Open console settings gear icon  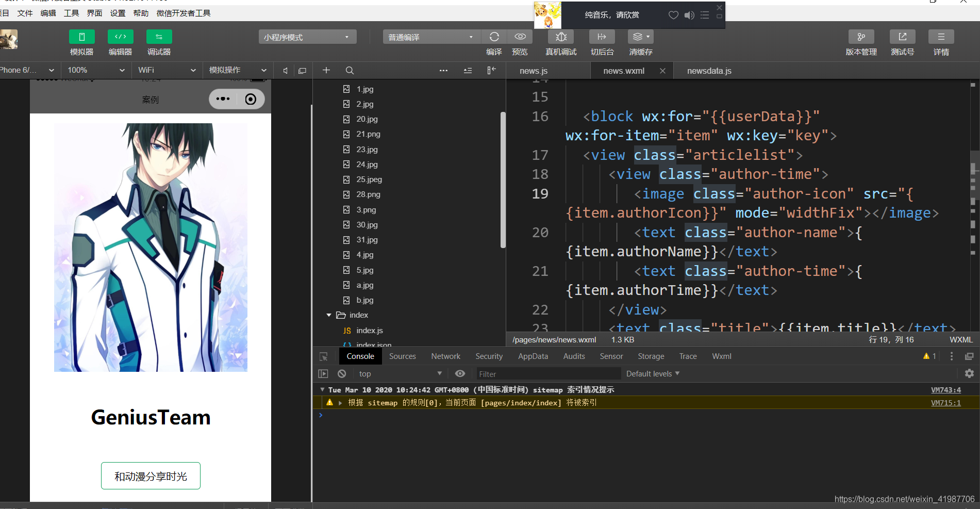969,373
